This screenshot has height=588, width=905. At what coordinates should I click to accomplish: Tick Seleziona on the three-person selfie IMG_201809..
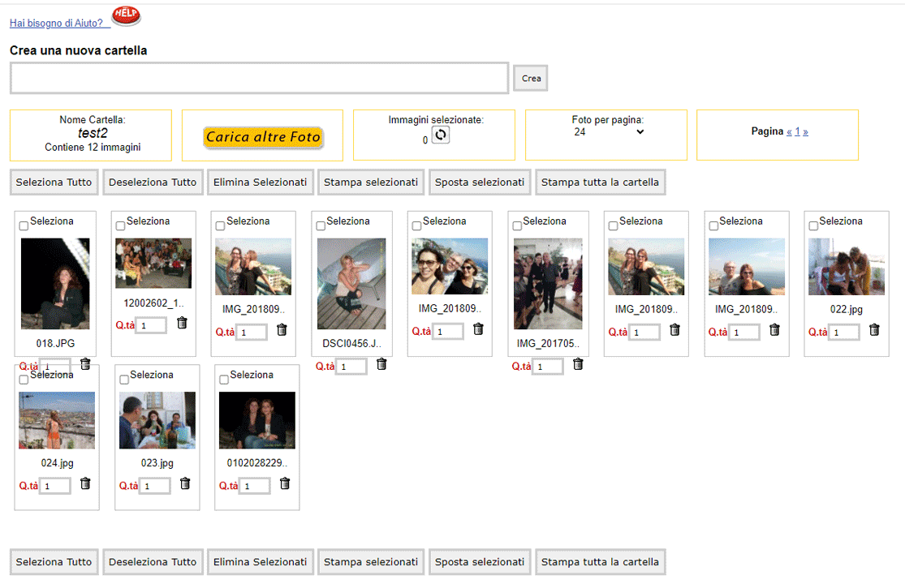[416, 226]
